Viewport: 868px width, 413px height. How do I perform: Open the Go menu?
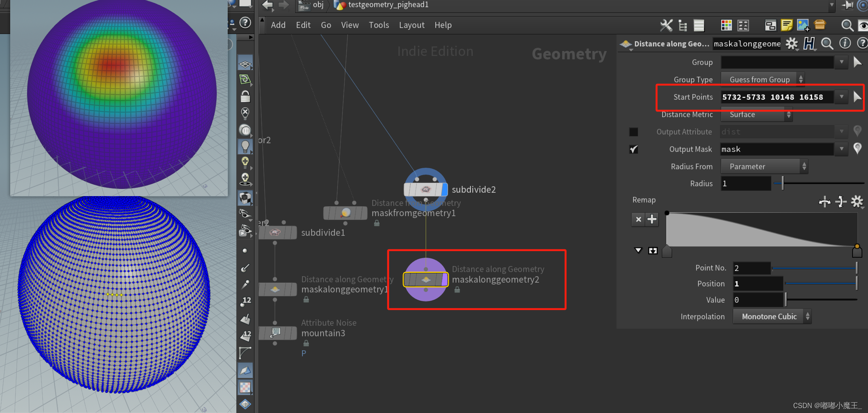(x=326, y=25)
